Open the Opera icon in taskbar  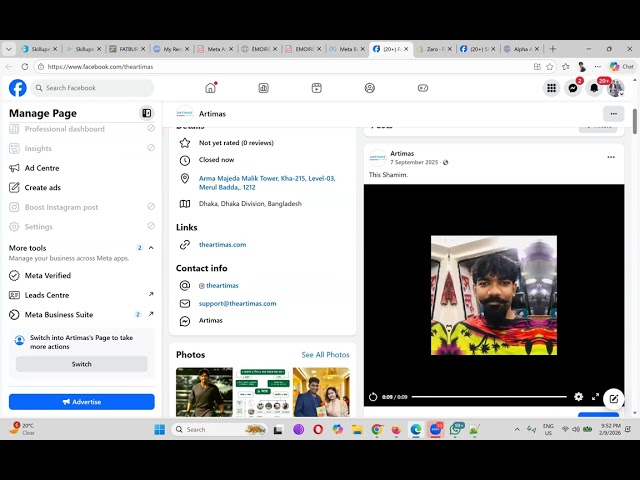click(318, 429)
